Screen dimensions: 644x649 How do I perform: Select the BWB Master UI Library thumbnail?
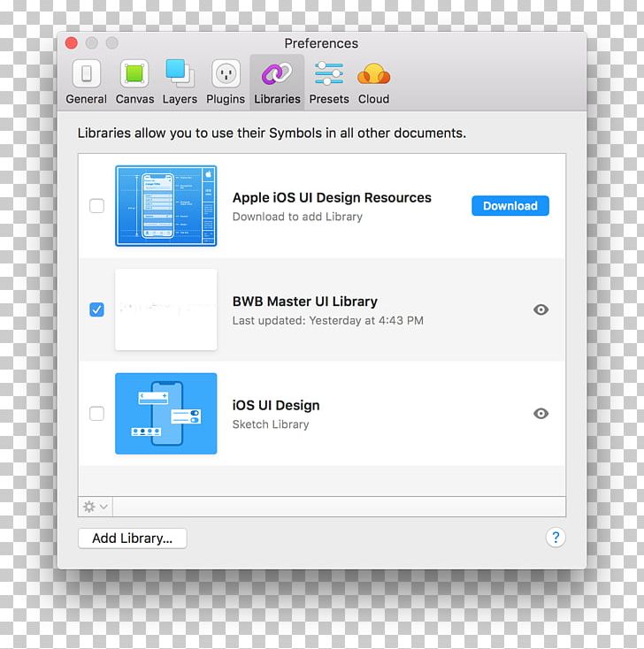pos(166,309)
